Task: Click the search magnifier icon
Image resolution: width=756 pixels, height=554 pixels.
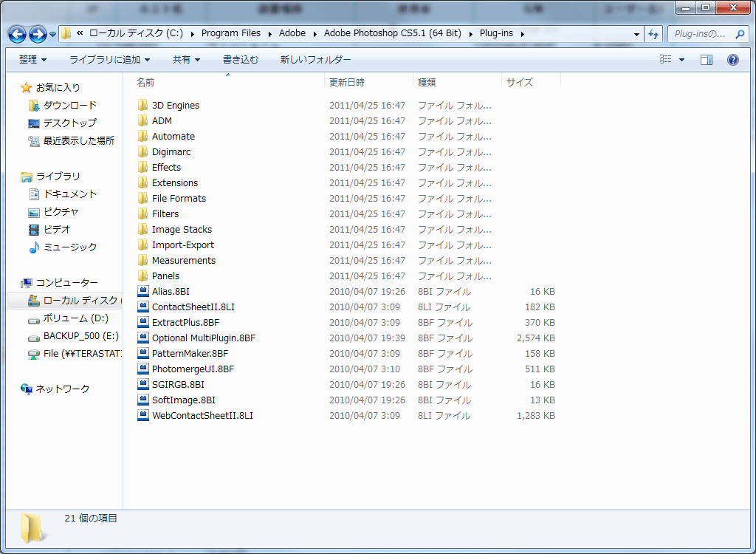Action: coord(740,34)
